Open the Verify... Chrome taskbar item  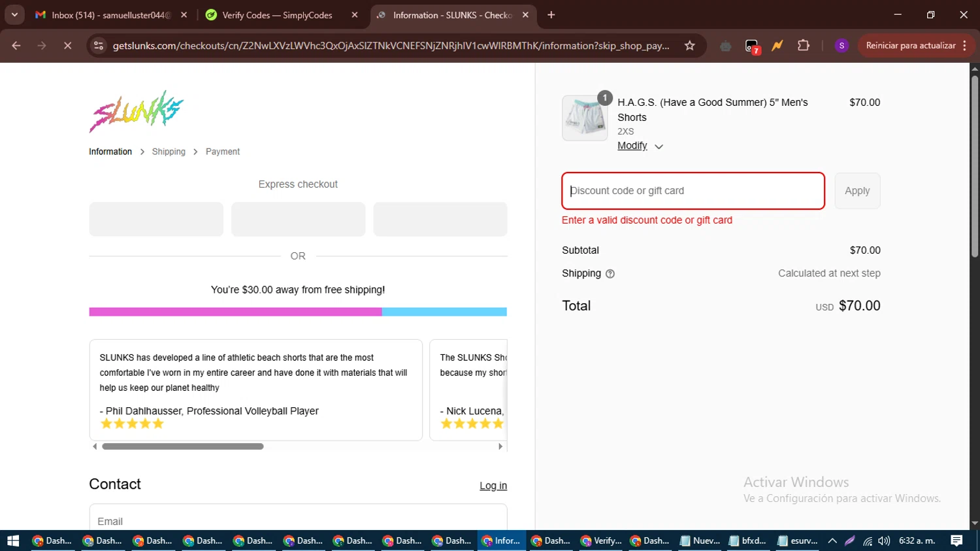click(x=601, y=541)
